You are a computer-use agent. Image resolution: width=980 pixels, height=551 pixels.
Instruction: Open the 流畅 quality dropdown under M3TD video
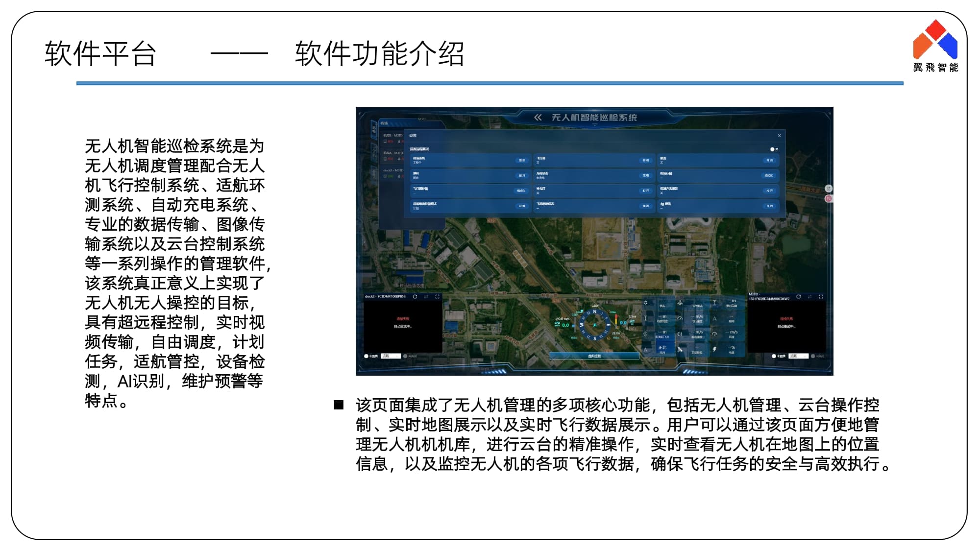pos(799,356)
